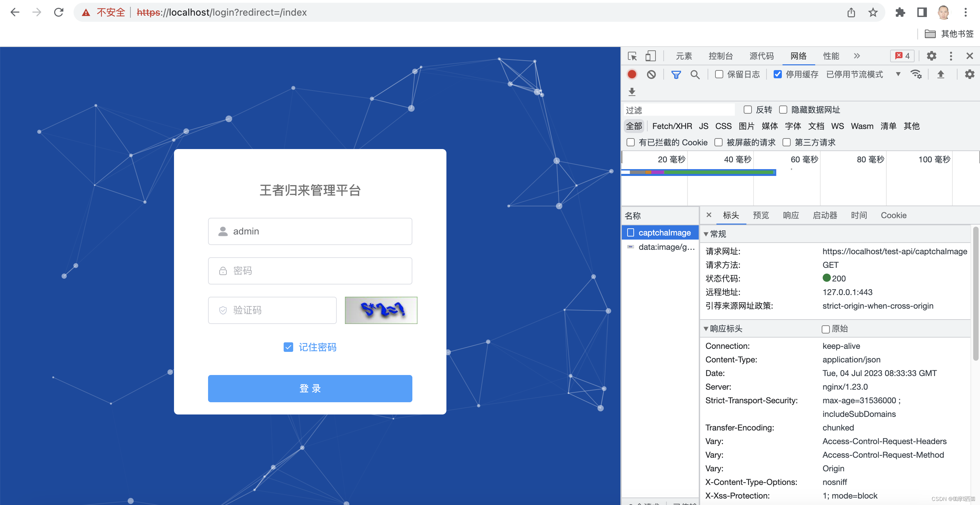Uncheck the 记住密码 checkbox
This screenshot has width=980, height=505.
point(288,347)
